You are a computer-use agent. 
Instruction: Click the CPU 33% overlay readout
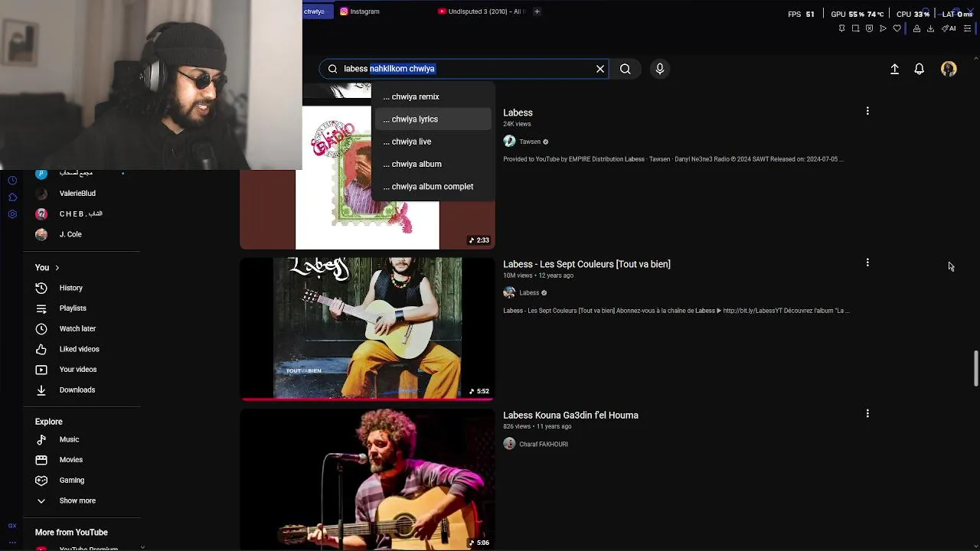coord(913,15)
